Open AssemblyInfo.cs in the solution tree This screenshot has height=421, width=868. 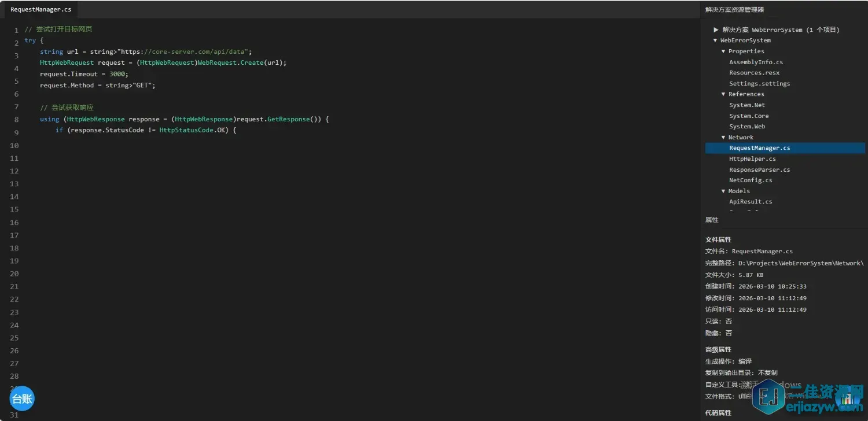[x=756, y=62]
